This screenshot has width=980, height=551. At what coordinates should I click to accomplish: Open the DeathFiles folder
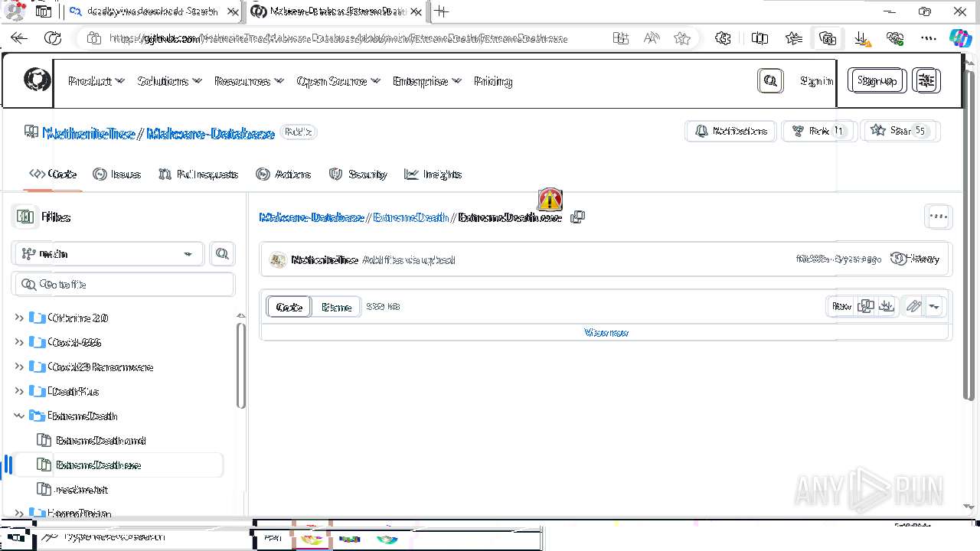tap(73, 391)
